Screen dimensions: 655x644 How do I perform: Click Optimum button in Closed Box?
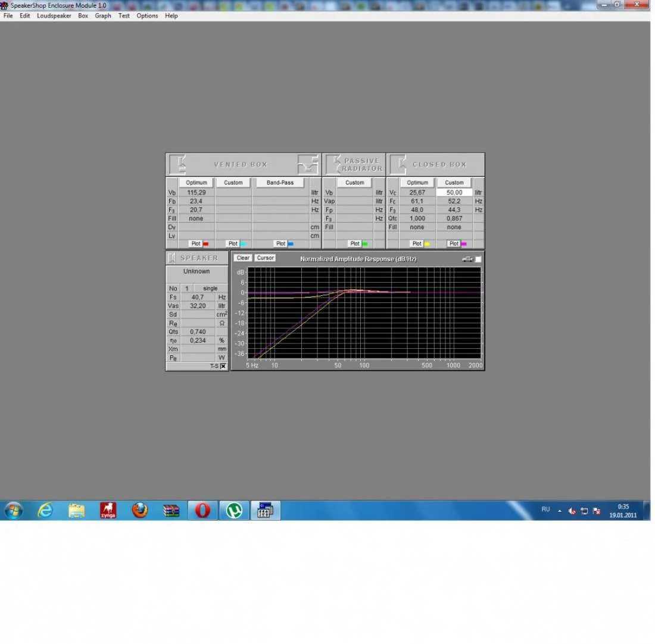pos(417,183)
